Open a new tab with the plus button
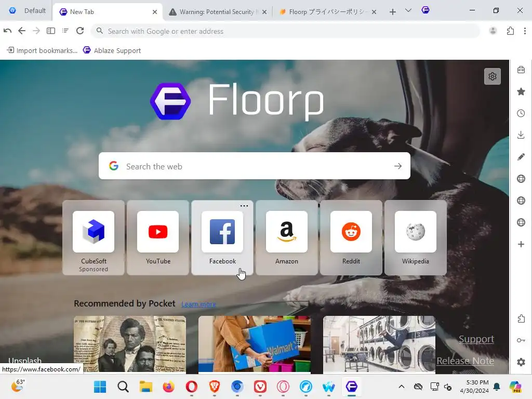This screenshot has width=532, height=399. (x=393, y=12)
